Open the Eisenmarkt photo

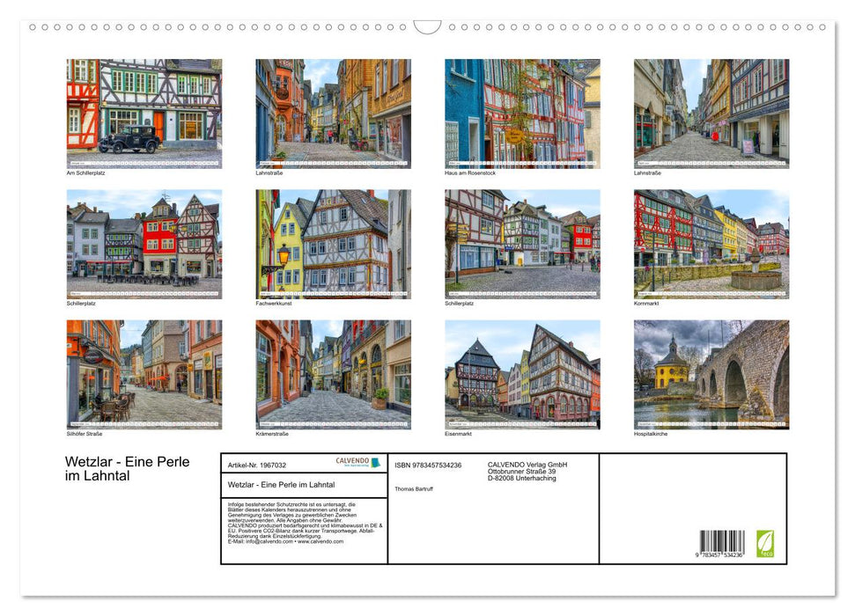[522, 374]
